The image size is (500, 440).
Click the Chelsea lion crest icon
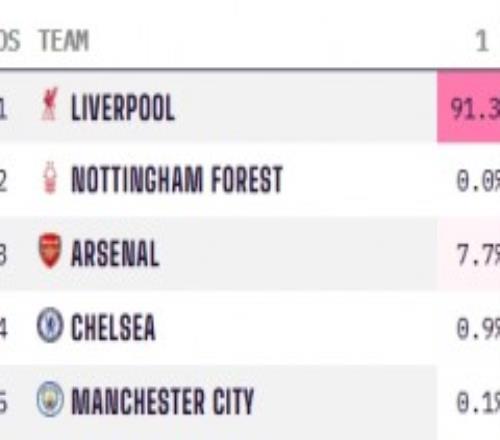click(x=50, y=325)
